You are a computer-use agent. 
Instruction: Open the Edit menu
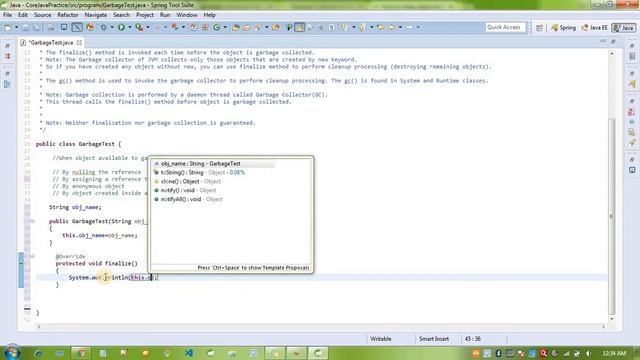pos(23,15)
